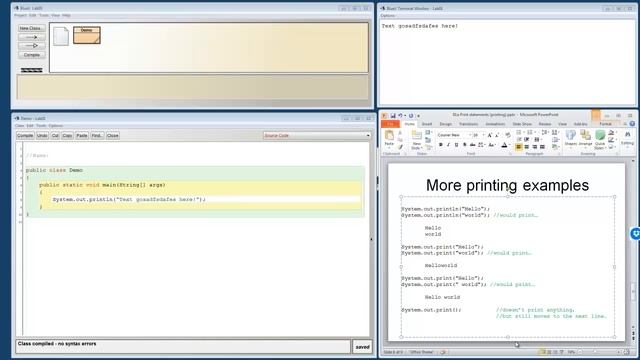Switch to Design tab in PowerPoint
640x360 pixels.
(446, 124)
